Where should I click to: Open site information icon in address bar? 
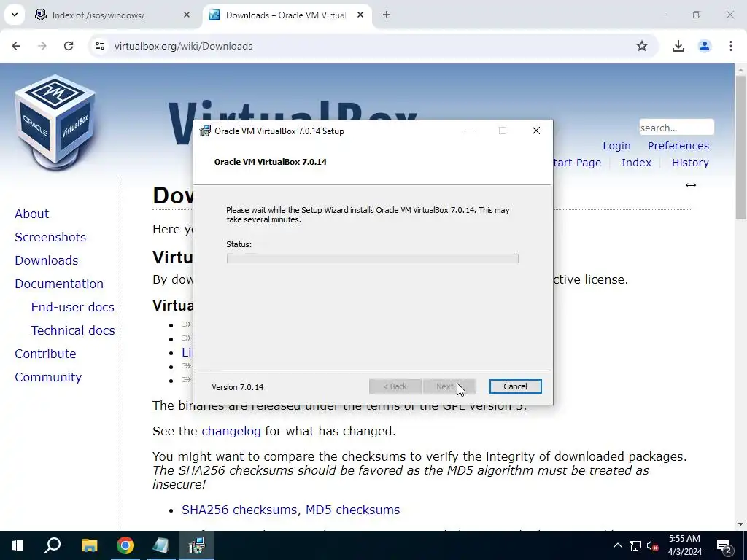click(x=99, y=46)
